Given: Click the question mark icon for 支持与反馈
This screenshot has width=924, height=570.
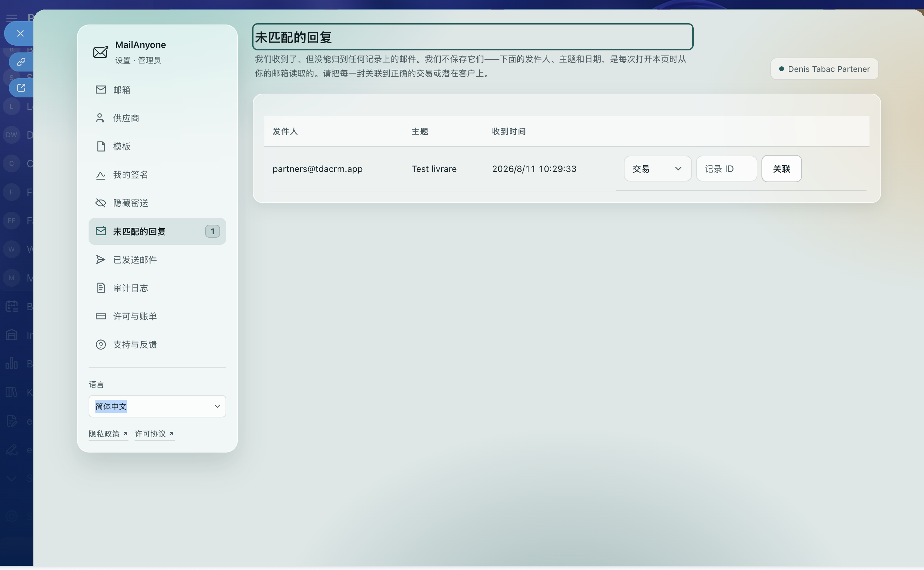Looking at the screenshot, I should (101, 345).
